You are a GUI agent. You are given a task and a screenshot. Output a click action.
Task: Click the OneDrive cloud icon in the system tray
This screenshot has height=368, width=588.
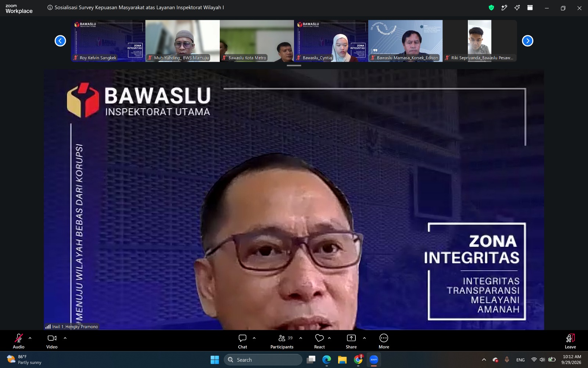coord(495,360)
